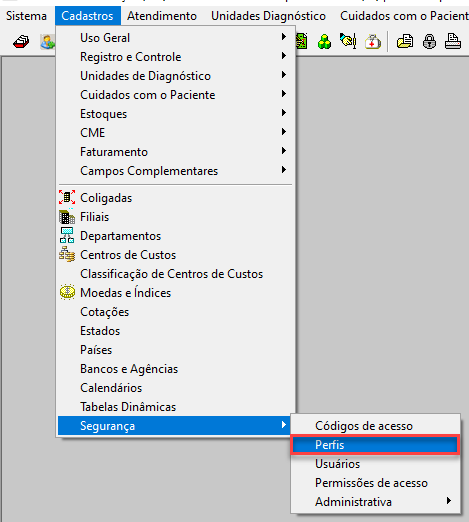This screenshot has width=469, height=522.
Task: Open the Sistema menu
Action: (x=26, y=16)
